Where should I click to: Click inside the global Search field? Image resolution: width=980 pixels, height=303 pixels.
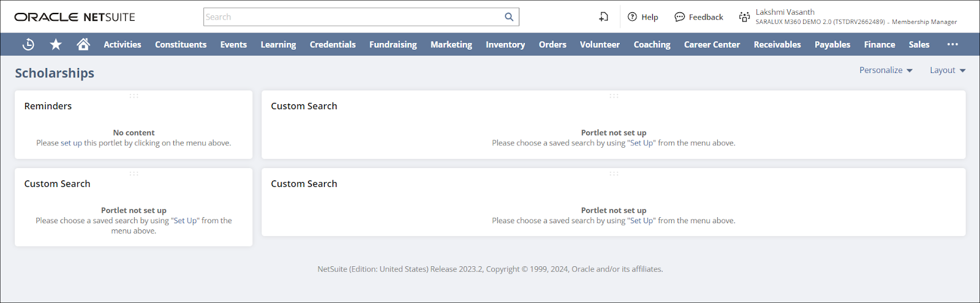tap(352, 17)
